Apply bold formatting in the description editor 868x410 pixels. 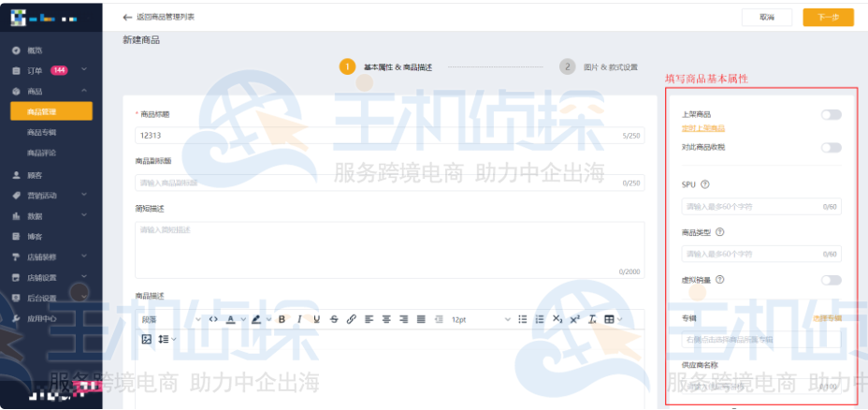point(282,319)
